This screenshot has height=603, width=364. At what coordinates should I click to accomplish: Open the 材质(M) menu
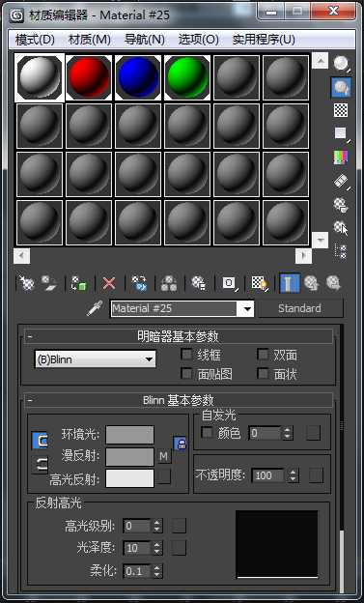click(89, 40)
